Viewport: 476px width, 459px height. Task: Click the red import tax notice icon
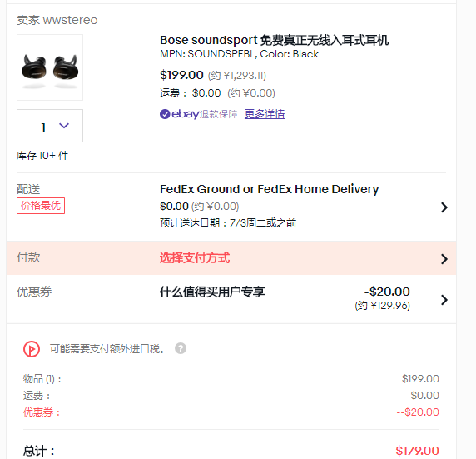(32, 349)
